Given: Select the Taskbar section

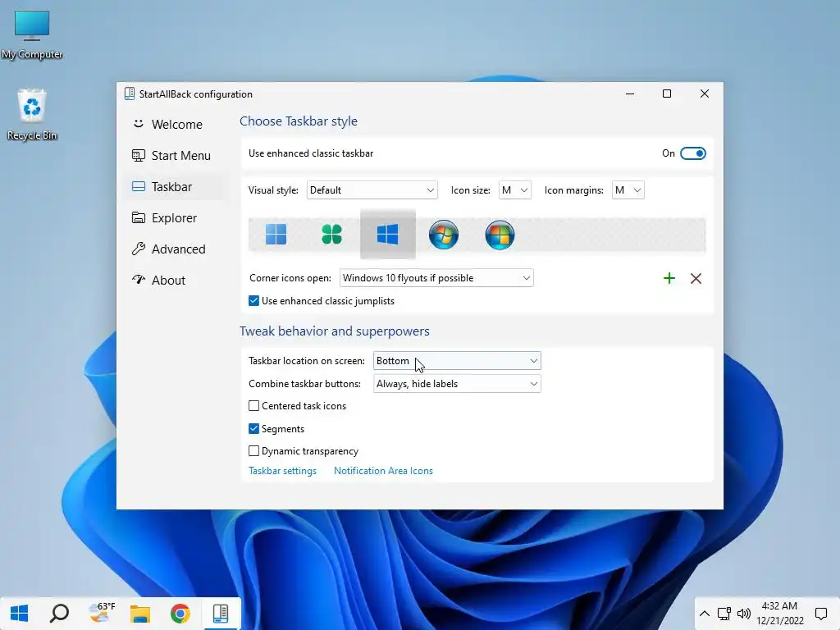Looking at the screenshot, I should click(176, 186).
